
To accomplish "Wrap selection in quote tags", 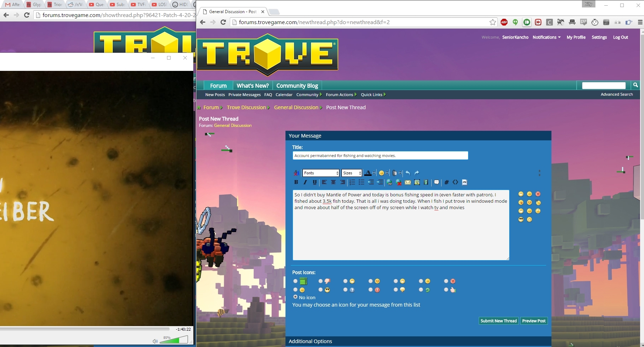I will click(437, 182).
